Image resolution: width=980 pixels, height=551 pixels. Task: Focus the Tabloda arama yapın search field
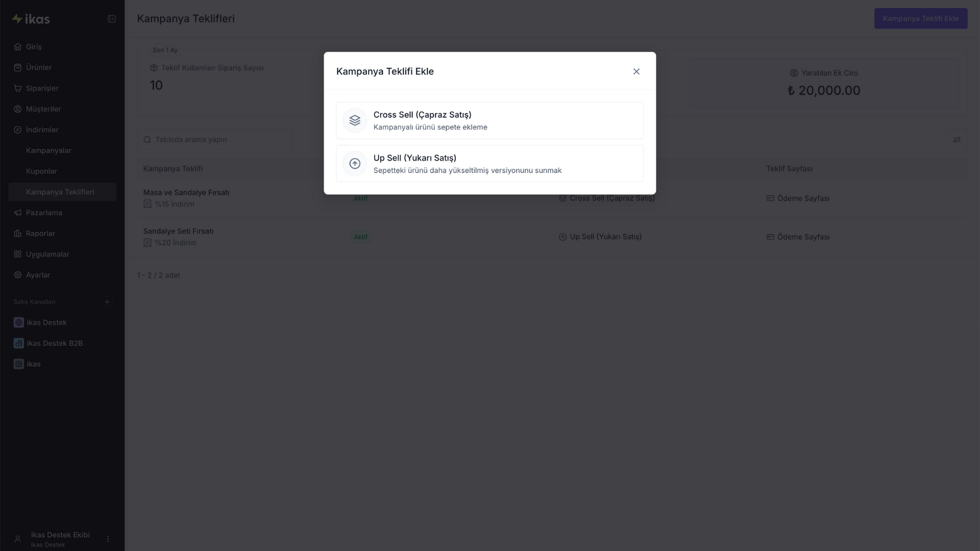coord(215,139)
